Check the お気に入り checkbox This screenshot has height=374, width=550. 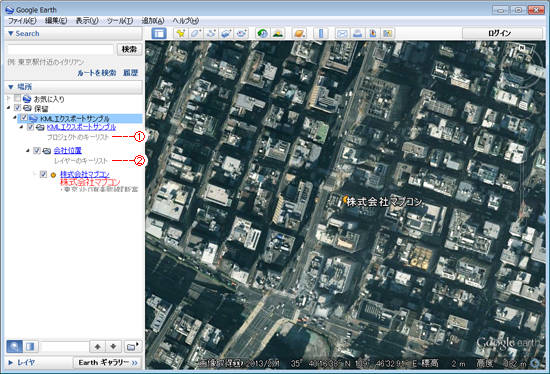click(x=17, y=98)
